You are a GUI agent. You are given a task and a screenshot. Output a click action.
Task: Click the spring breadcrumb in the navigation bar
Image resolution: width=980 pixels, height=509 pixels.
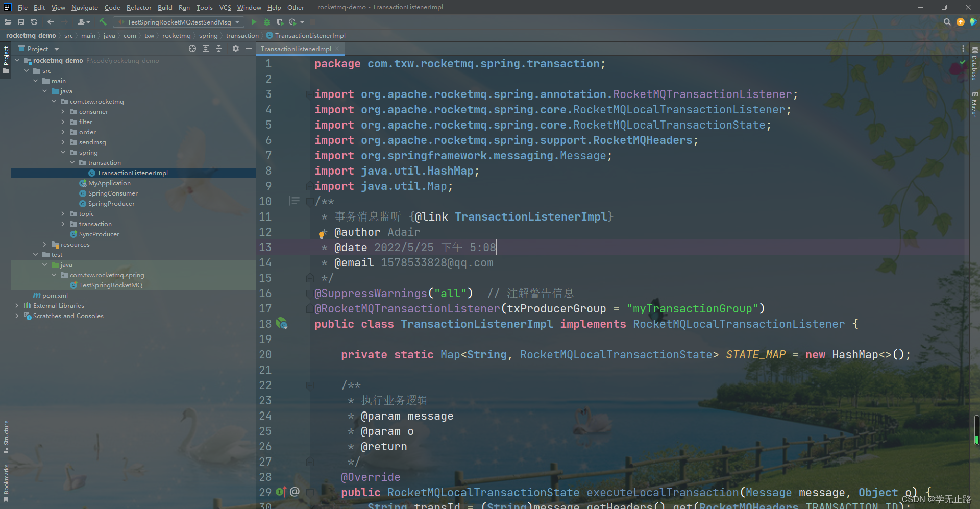point(208,35)
